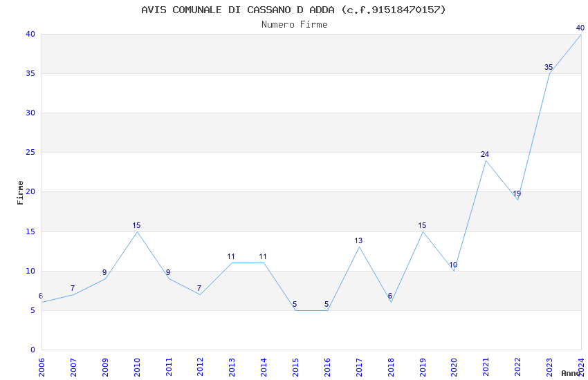Click the x-axis year 2021
This screenshot has height=380, width=588.
(486, 367)
